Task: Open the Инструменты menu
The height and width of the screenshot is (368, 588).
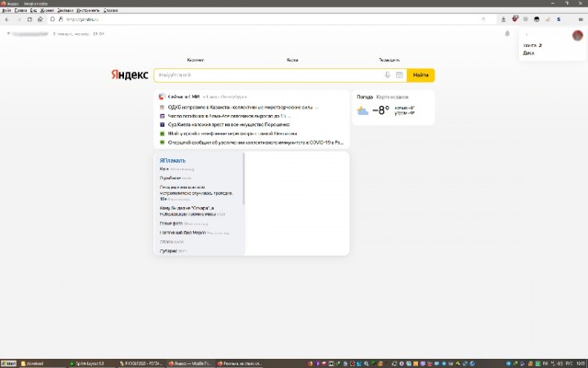Action: click(88, 10)
